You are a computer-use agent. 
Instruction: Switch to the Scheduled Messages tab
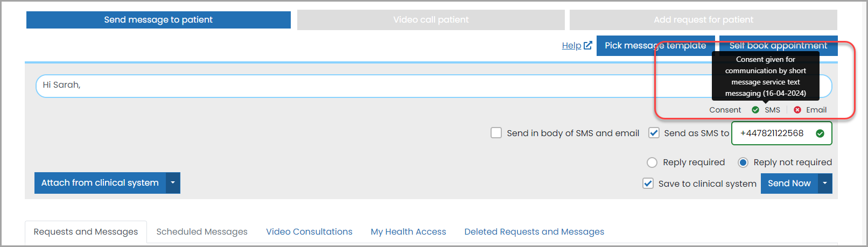coord(202,232)
